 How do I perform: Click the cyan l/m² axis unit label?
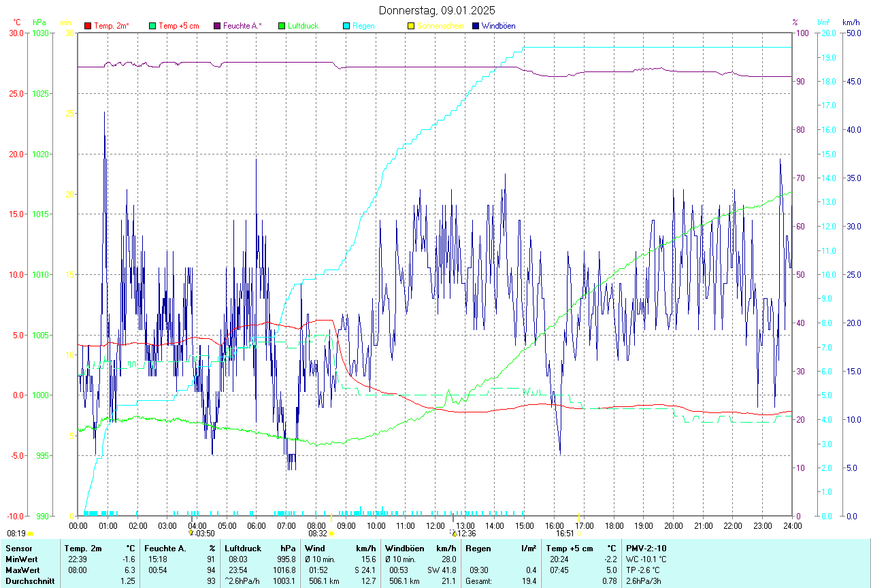(x=823, y=22)
